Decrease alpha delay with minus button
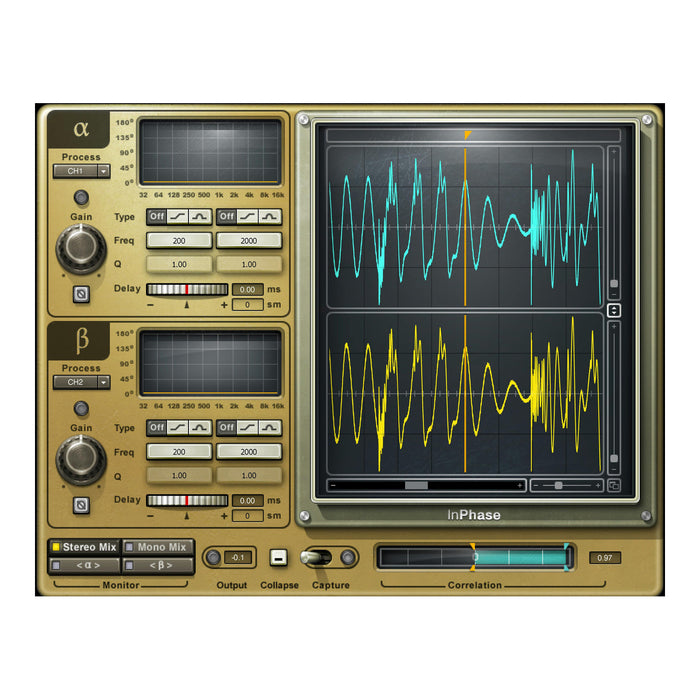The height and width of the screenshot is (700, 700). coord(150,305)
